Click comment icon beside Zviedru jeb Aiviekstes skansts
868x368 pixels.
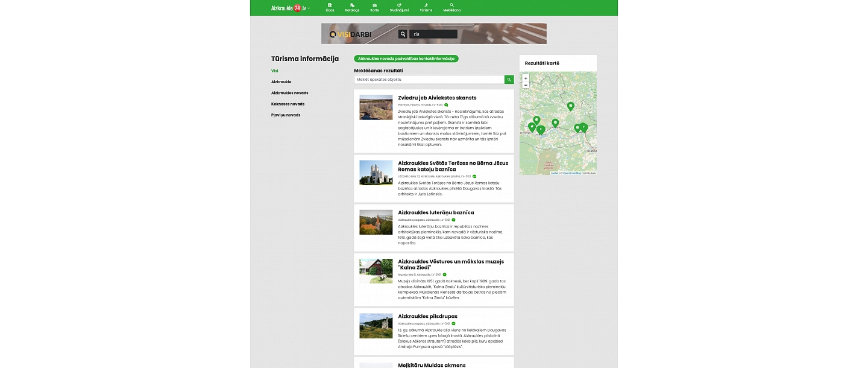[445, 105]
